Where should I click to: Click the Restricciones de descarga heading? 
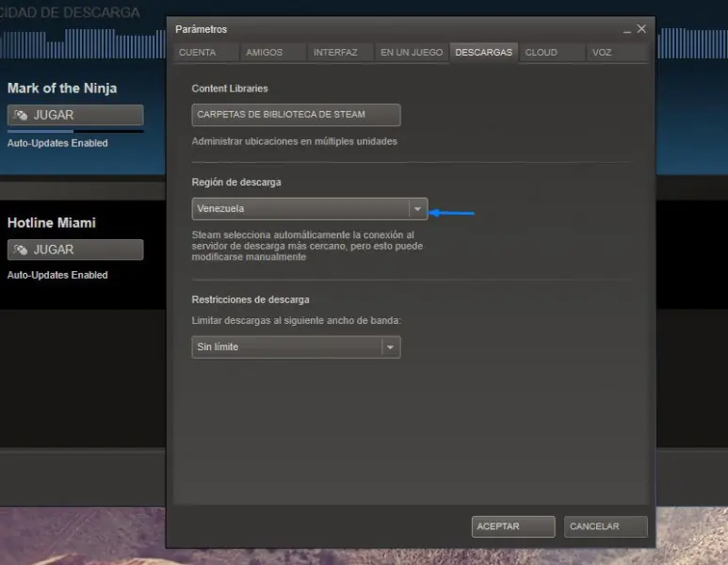point(251,299)
